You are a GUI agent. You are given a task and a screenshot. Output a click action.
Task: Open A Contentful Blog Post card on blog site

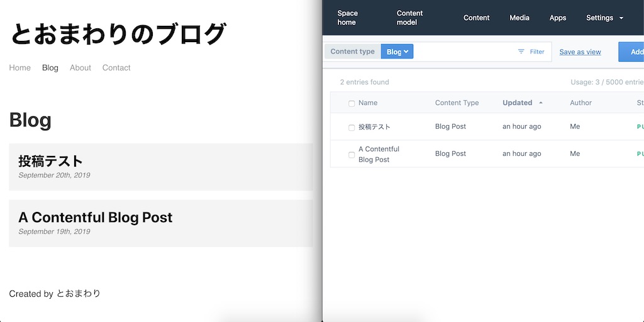point(160,223)
